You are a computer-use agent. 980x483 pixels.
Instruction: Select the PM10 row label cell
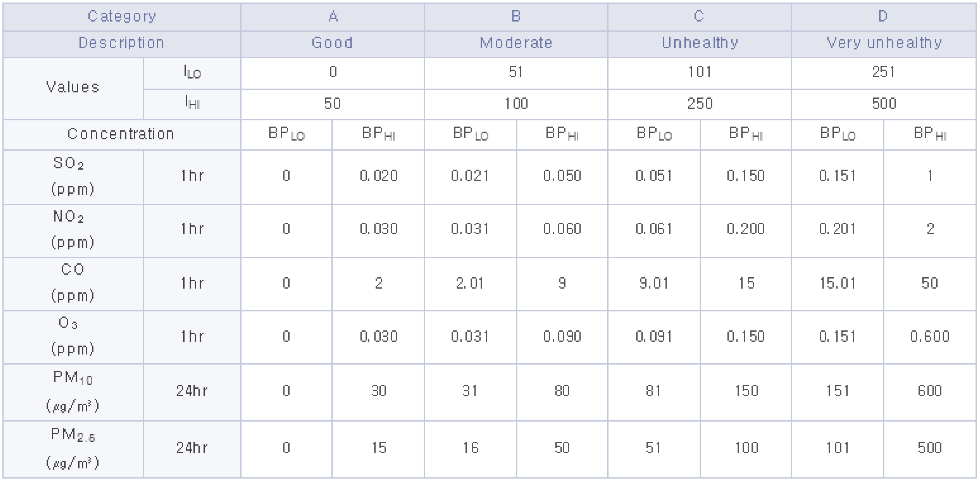[x=73, y=391]
